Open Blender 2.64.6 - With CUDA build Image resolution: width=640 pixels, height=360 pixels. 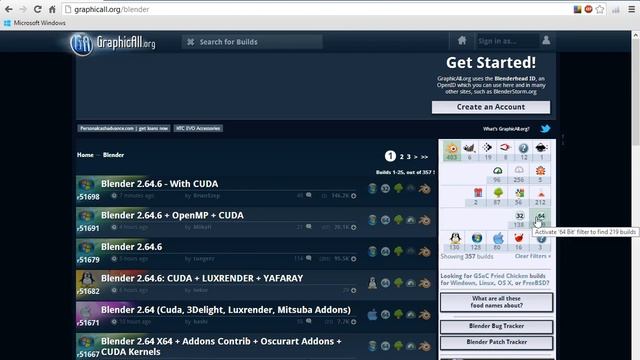coord(160,184)
